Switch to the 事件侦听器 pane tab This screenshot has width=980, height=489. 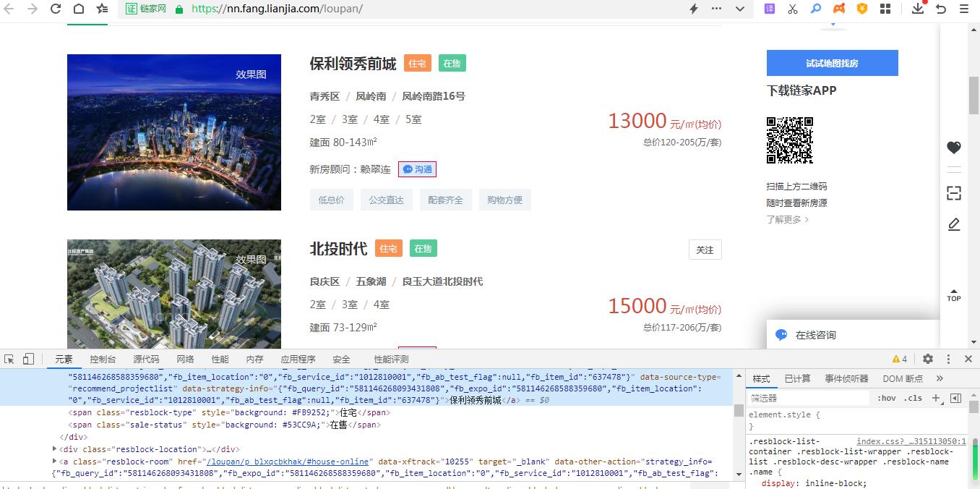coord(846,378)
